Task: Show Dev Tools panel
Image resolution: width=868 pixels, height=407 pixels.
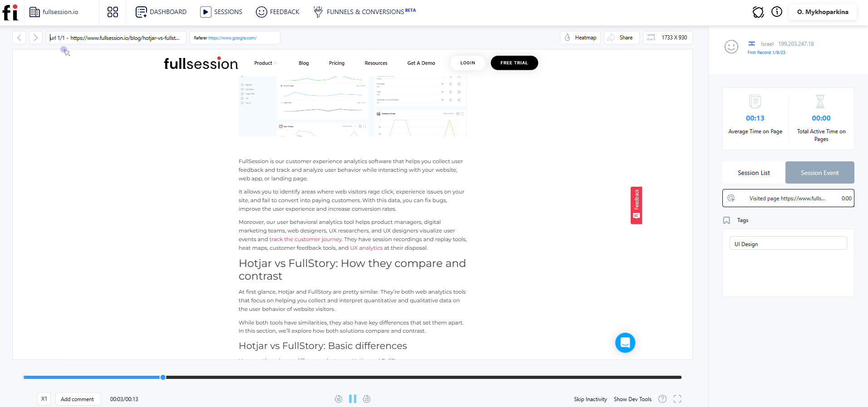Action: click(x=633, y=399)
